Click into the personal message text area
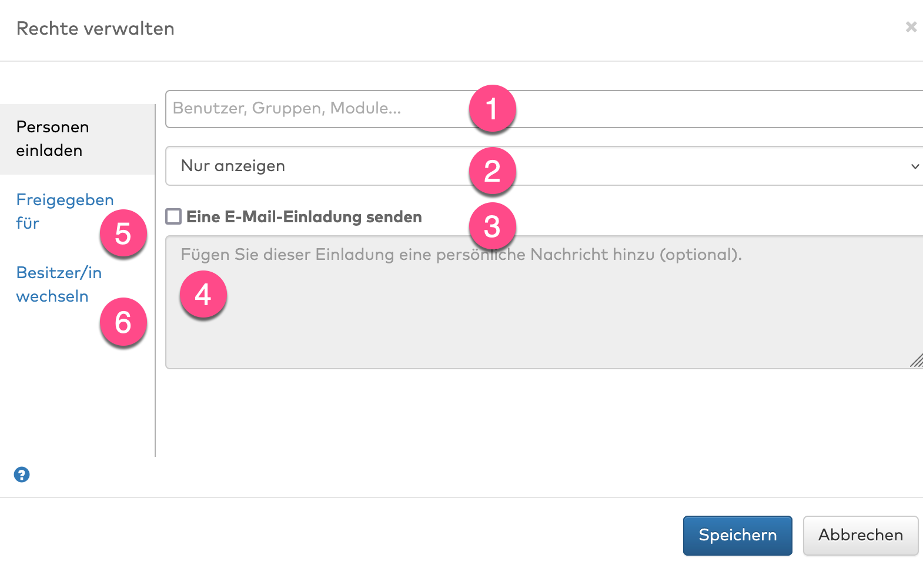 tap(529, 318)
